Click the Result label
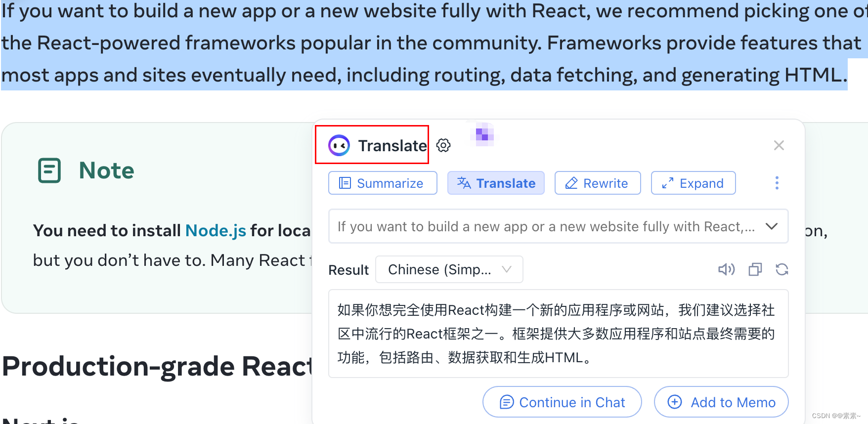The width and height of the screenshot is (868, 424). point(348,270)
